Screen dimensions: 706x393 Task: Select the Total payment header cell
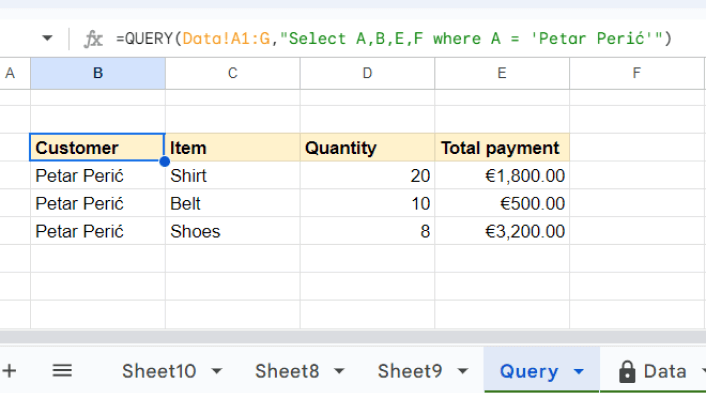[x=502, y=147]
